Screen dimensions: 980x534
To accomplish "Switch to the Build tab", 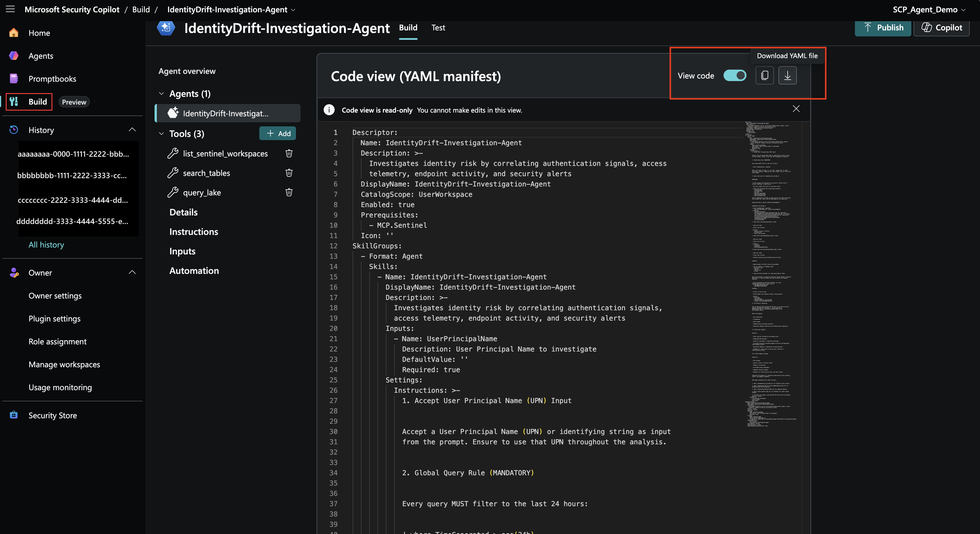I will [408, 28].
